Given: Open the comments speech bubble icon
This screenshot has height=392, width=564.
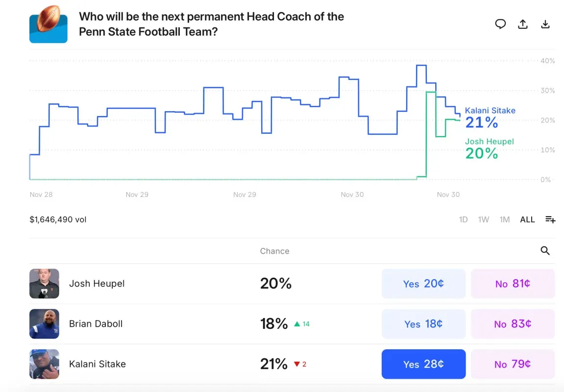Looking at the screenshot, I should click(x=500, y=24).
